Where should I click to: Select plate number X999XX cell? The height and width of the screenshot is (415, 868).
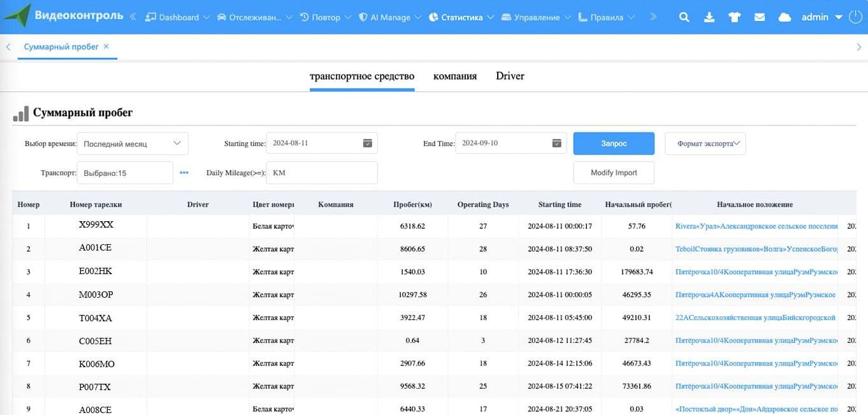(x=96, y=225)
